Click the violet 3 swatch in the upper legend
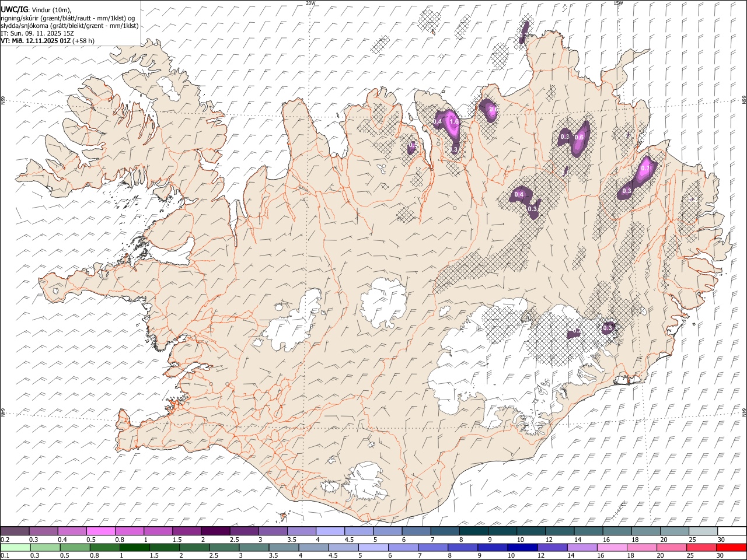This screenshot has height=560, width=747. (x=273, y=531)
